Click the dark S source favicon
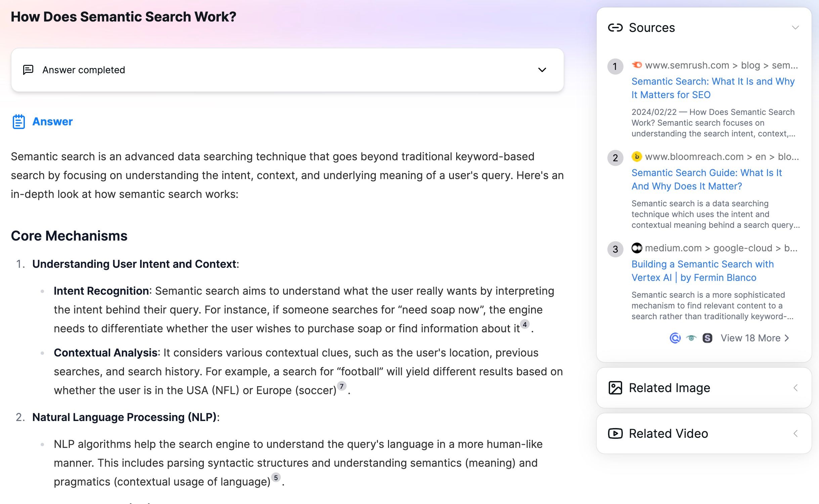The width and height of the screenshot is (819, 504). click(x=707, y=338)
